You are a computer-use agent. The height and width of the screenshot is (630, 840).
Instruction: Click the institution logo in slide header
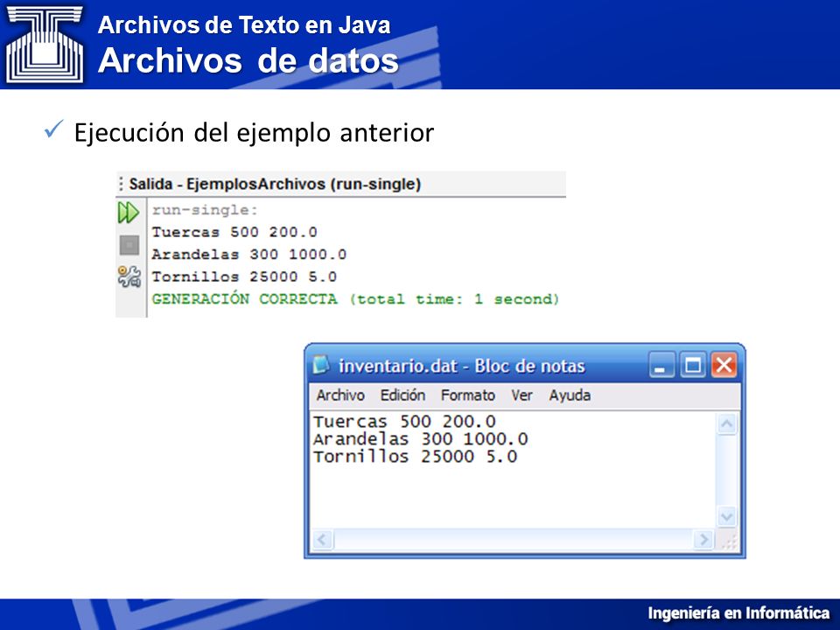(x=45, y=44)
